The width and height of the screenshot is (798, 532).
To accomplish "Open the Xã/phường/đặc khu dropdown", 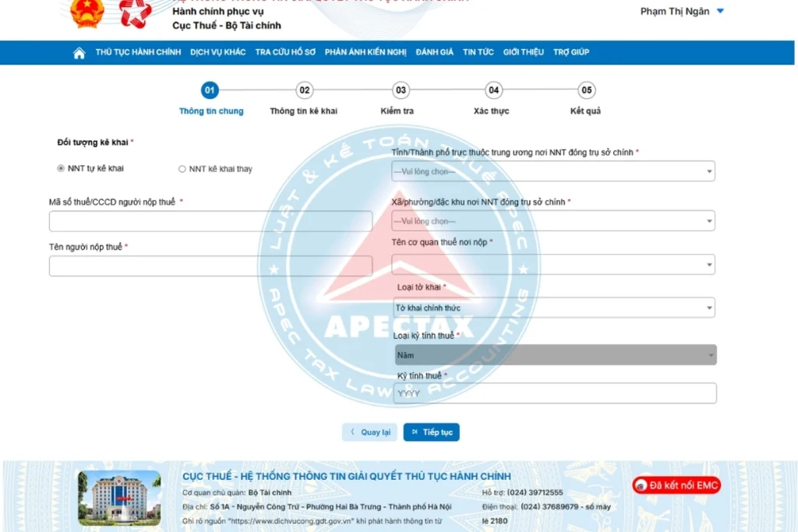I will click(553, 220).
